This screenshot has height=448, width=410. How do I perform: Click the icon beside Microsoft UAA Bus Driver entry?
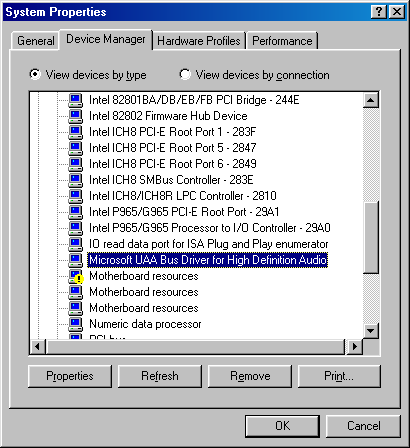pos(75,260)
